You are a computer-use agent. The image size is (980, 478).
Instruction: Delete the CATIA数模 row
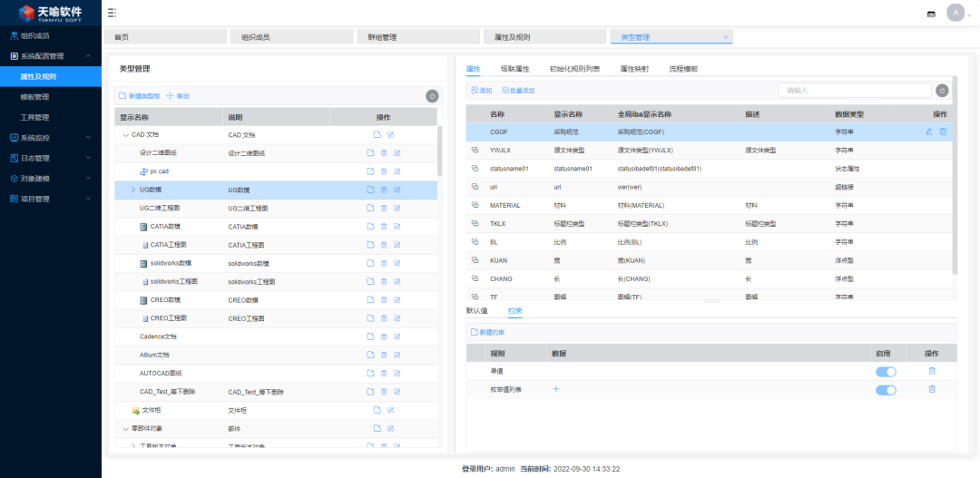coord(384,226)
